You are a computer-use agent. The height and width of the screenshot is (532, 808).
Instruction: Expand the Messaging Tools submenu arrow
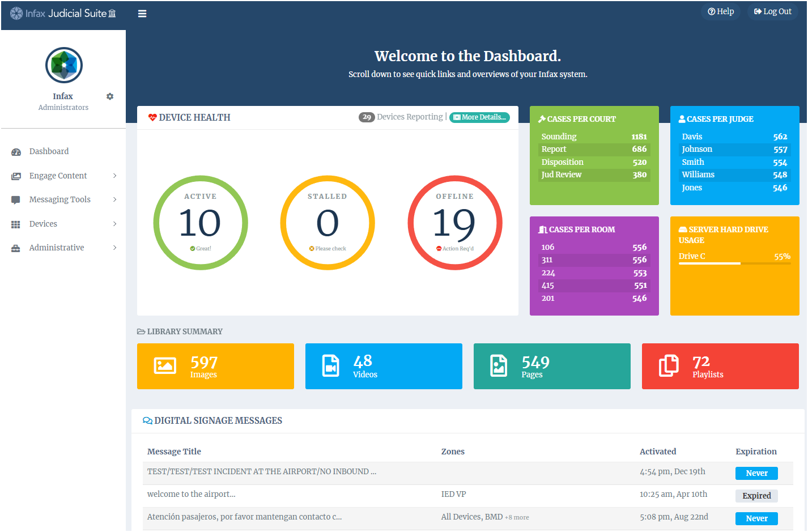click(x=114, y=199)
